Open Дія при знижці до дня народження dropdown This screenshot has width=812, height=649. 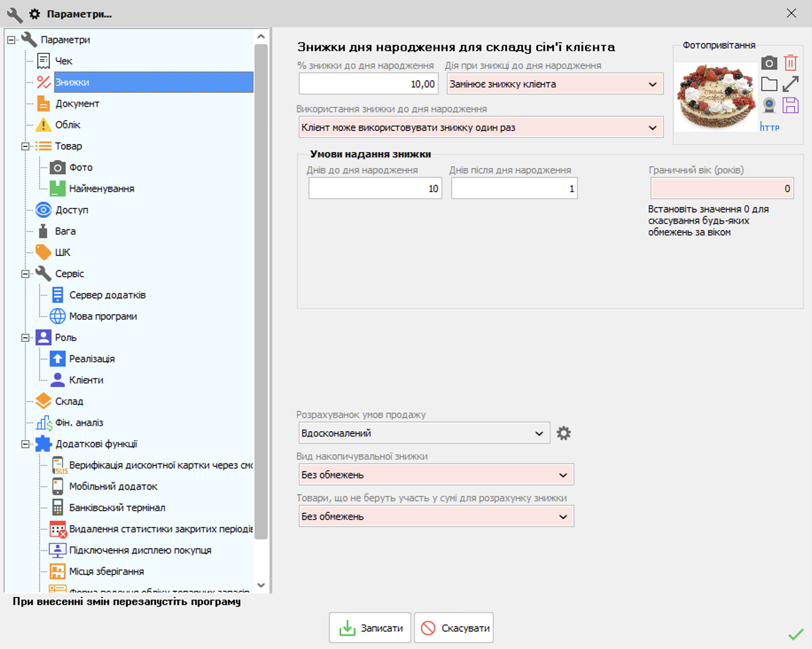555,84
